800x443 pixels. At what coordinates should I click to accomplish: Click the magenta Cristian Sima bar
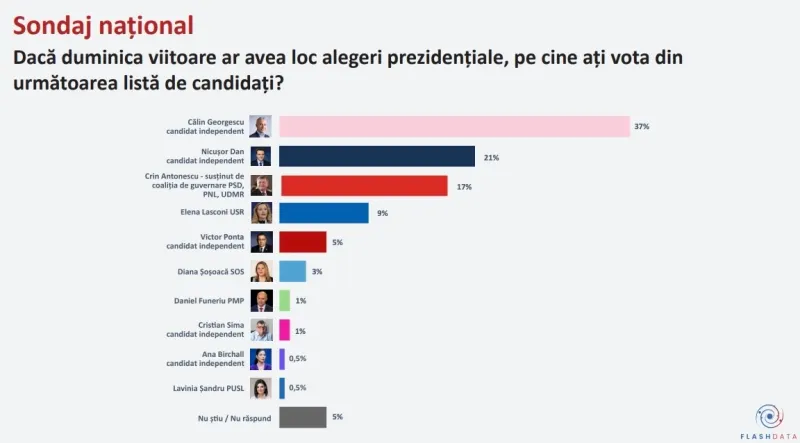(284, 330)
